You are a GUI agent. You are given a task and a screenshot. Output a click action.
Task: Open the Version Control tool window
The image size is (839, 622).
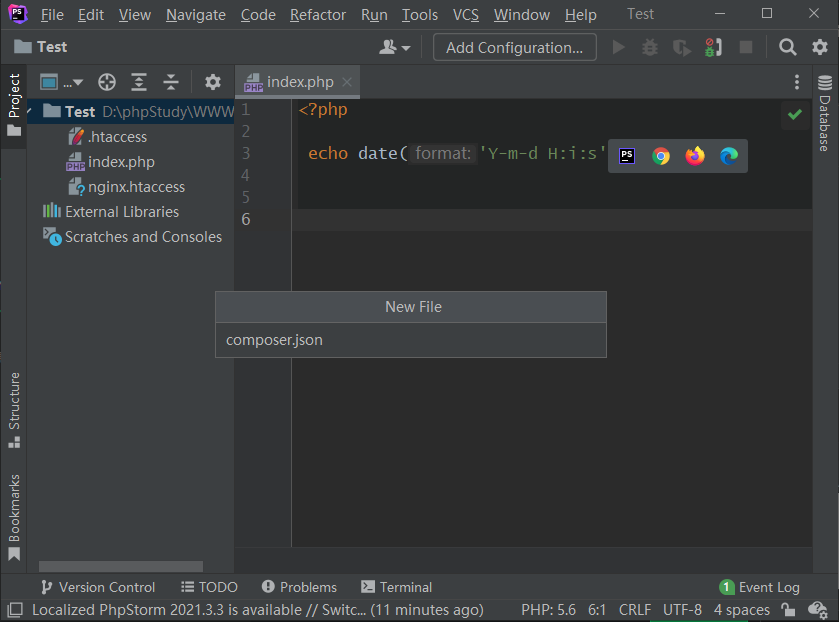(x=98, y=588)
